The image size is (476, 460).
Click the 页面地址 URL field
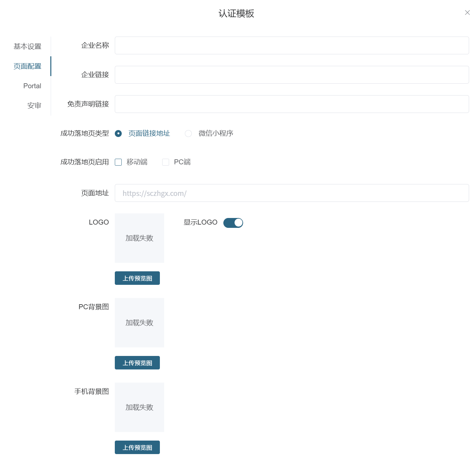(291, 193)
